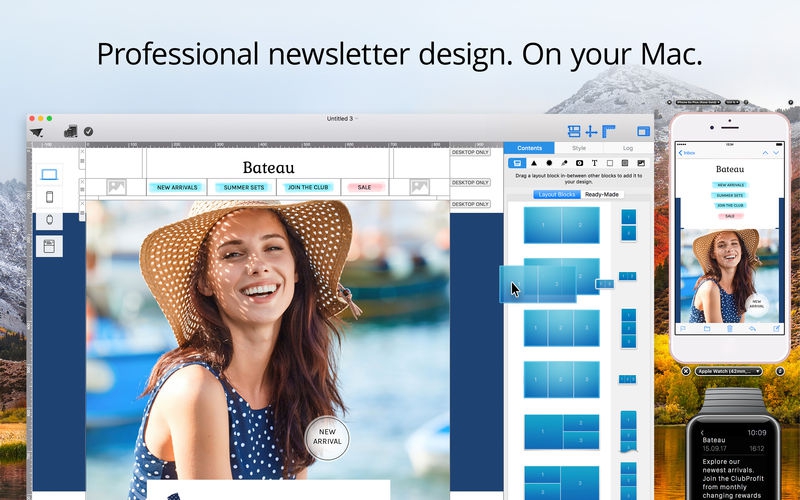Open the Log tab

628,148
